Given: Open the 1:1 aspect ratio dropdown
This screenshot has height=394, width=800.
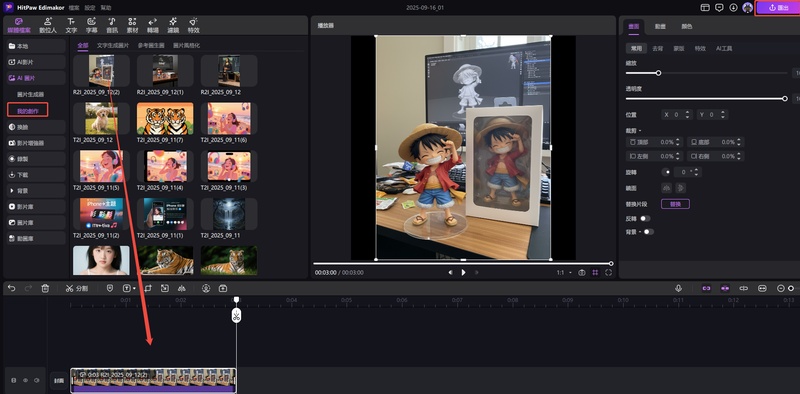Looking at the screenshot, I should pos(564,273).
